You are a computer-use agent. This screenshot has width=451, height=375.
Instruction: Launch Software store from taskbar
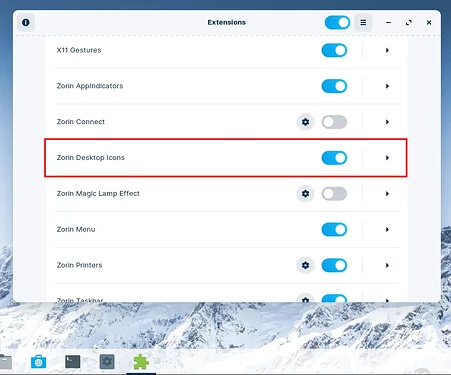[x=38, y=362]
